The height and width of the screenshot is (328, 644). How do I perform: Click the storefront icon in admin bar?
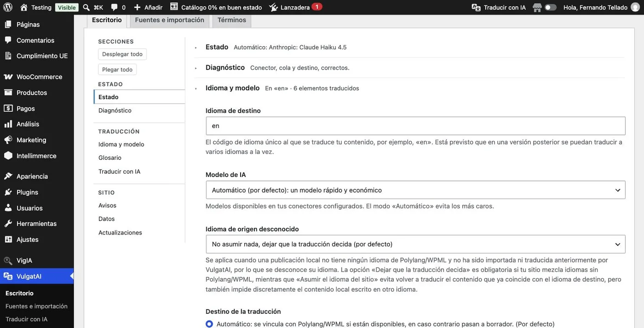(537, 7)
